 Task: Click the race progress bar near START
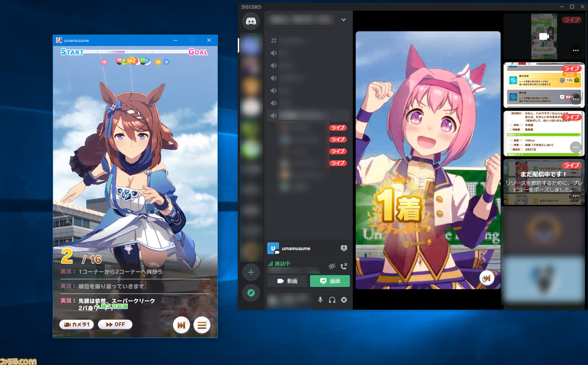coord(92,52)
